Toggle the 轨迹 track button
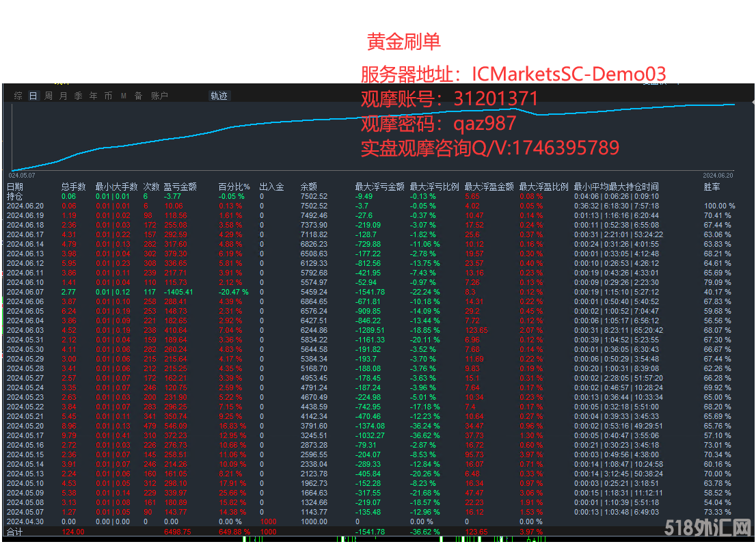 (219, 96)
